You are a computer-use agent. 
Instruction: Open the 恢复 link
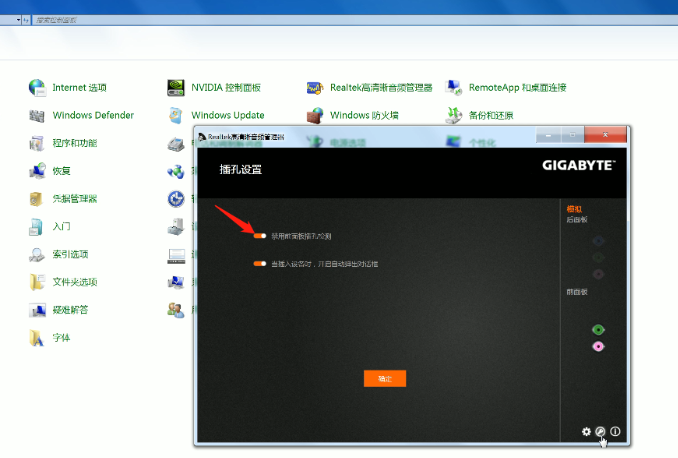point(61,171)
